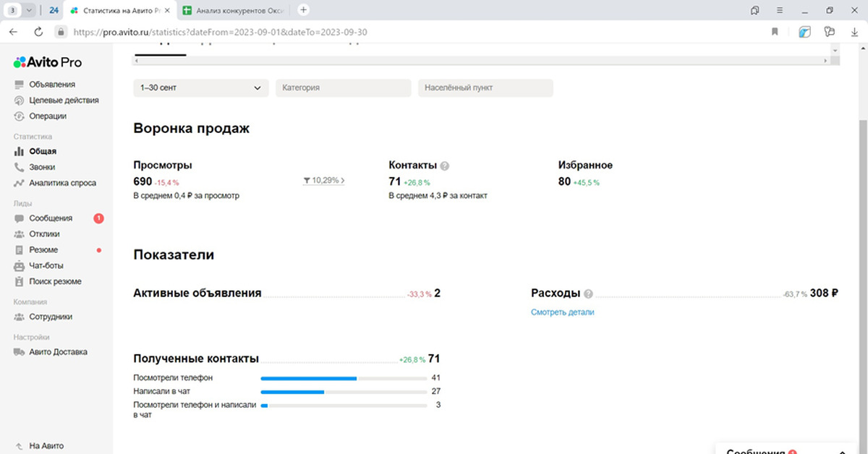Click the help icon next to Контакты

click(445, 166)
